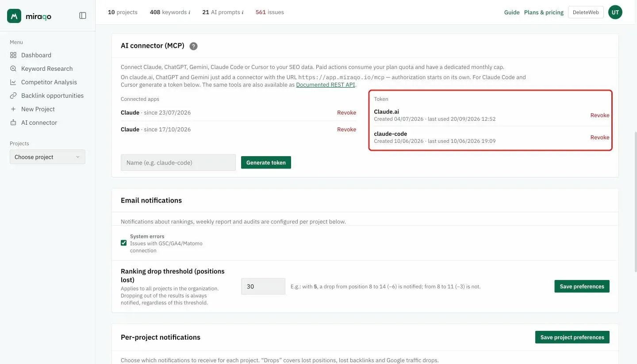Click the 10 projects counter
The width and height of the screenshot is (637, 364).
[123, 12]
